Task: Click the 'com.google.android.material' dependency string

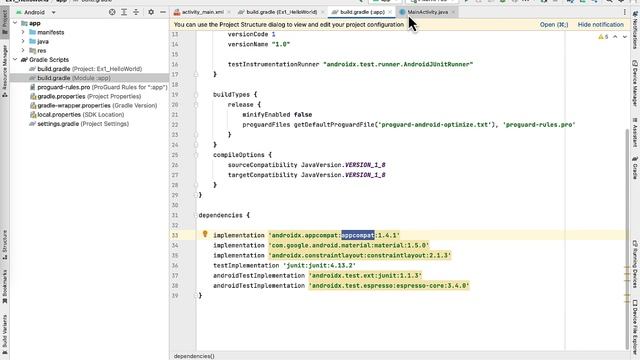Action: coord(349,245)
